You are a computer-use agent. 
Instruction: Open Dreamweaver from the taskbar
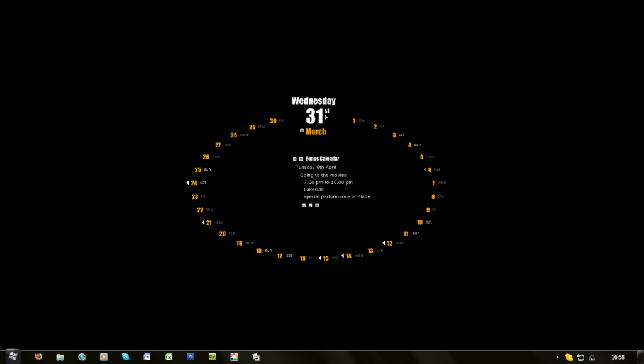click(213, 356)
